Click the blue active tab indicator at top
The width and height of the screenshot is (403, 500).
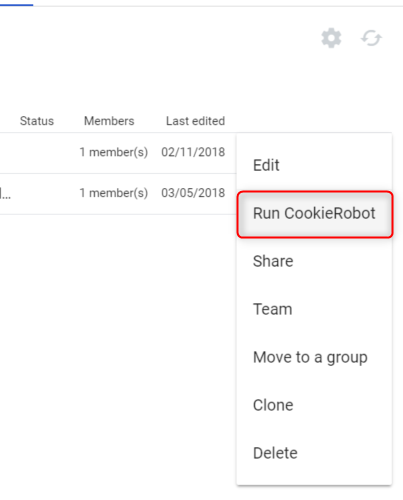(16, 5)
